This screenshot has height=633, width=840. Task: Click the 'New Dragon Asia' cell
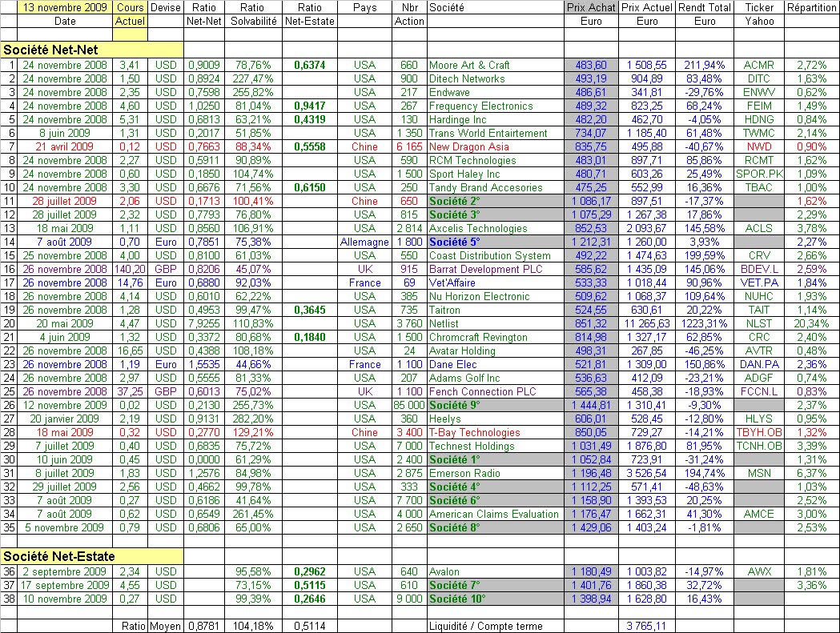pyautogui.click(x=496, y=146)
